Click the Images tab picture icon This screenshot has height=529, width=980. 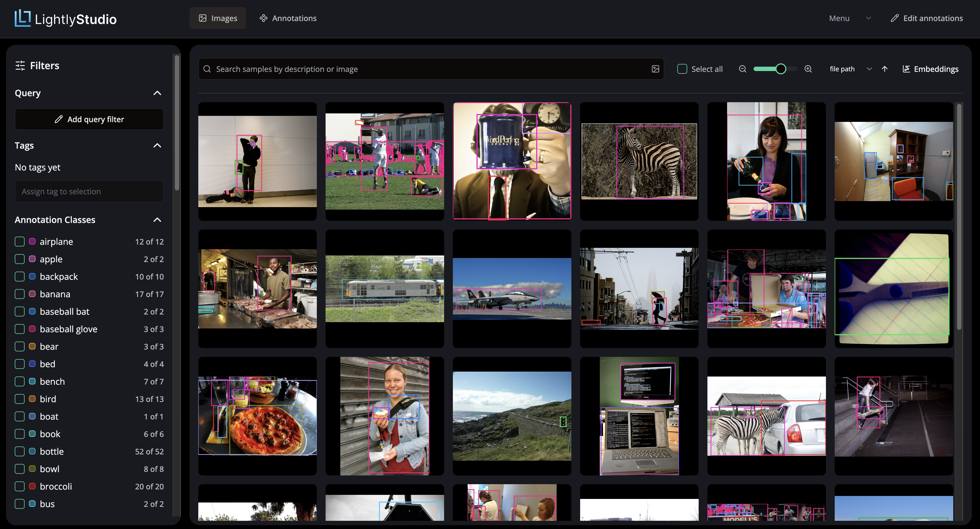pos(203,18)
